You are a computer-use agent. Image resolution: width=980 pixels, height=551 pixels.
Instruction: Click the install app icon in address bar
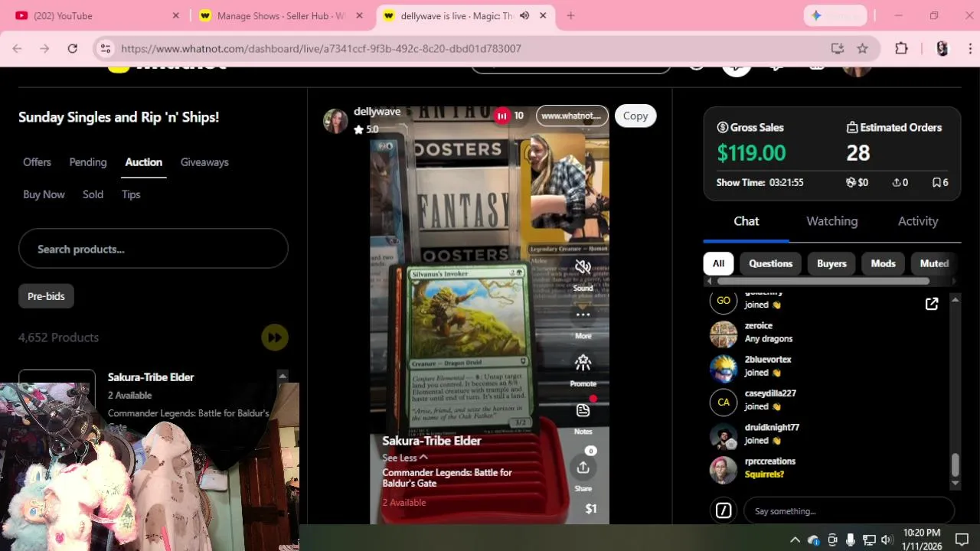pyautogui.click(x=838, y=48)
